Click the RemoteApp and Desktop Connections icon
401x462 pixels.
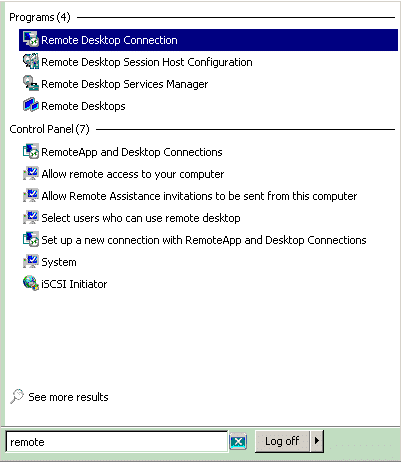tap(31, 152)
